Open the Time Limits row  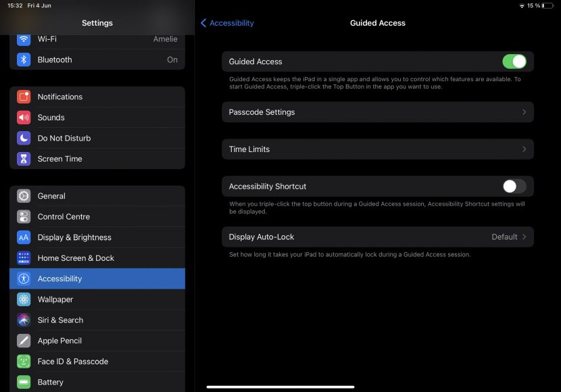pos(378,149)
